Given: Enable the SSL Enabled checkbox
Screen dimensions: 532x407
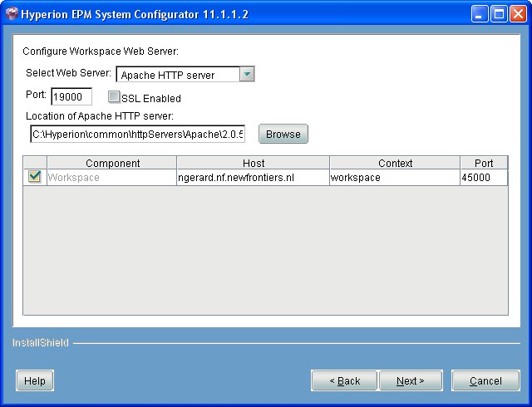Looking at the screenshot, I should pyautogui.click(x=114, y=97).
